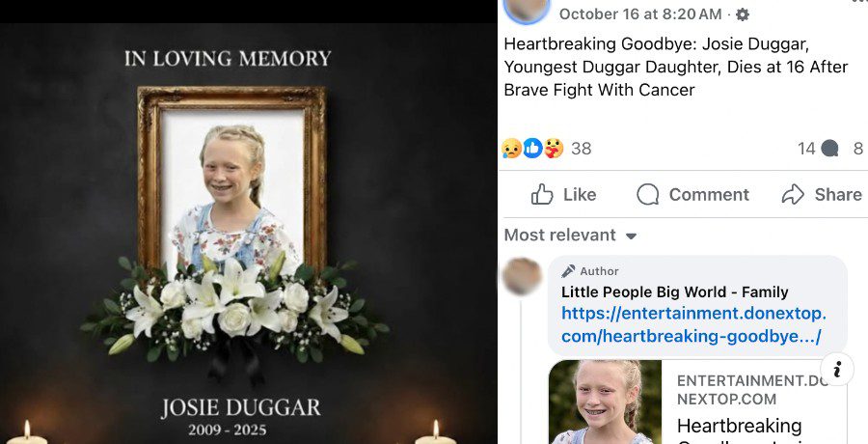Viewport: 868px width, 444px height.
Task: Click the sad face reaction emoji
Action: pos(511,148)
